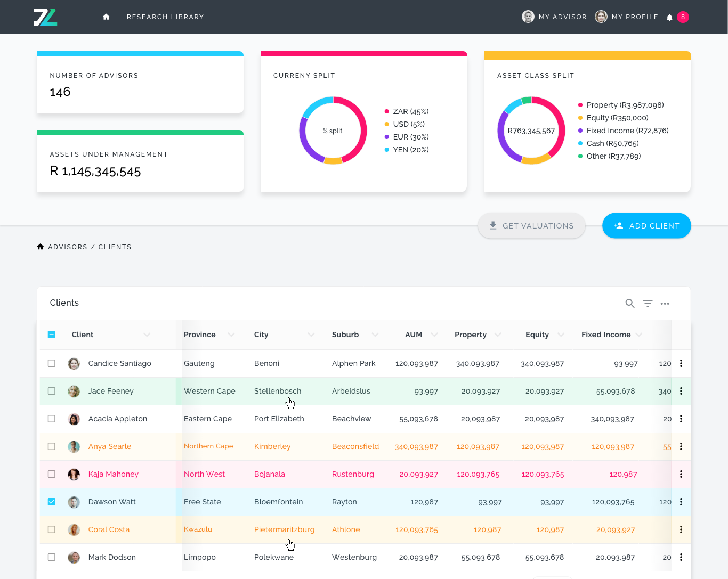The image size is (728, 579).
Task: Uncheck the Dawson Watt row checkbox
Action: coord(52,502)
